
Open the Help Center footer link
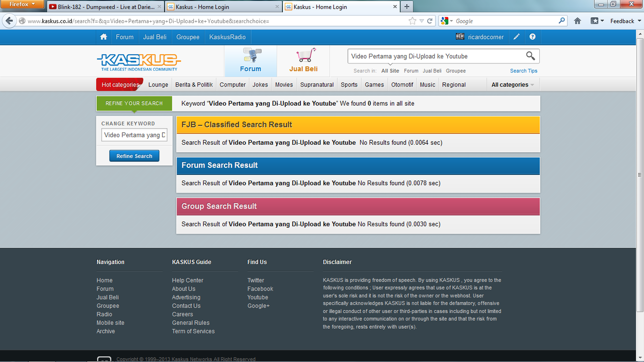click(188, 280)
